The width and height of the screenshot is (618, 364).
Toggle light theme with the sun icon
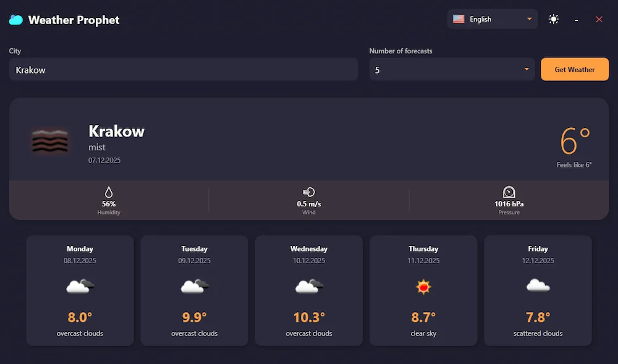[554, 19]
